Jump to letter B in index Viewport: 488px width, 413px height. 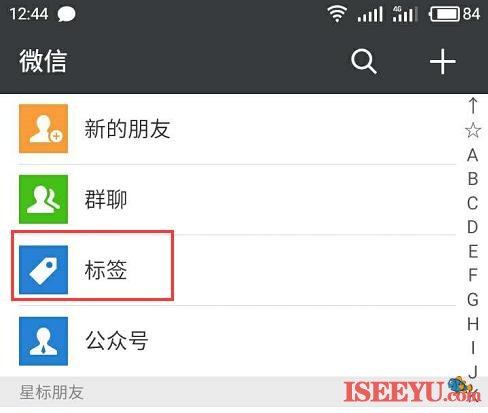pos(473,179)
